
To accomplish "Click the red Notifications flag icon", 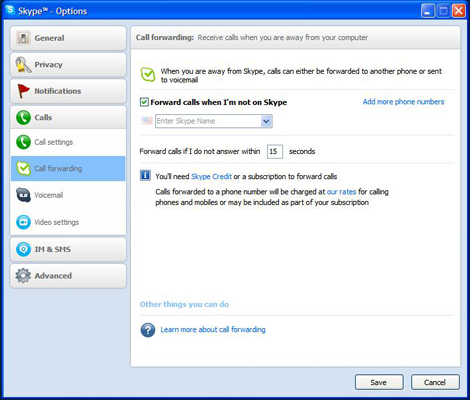I will pyautogui.click(x=23, y=91).
